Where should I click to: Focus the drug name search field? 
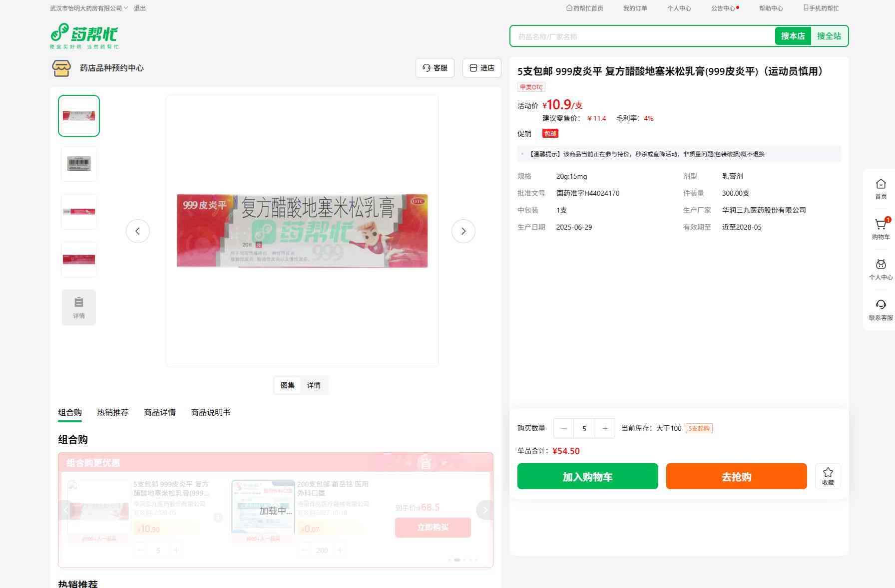(x=642, y=36)
